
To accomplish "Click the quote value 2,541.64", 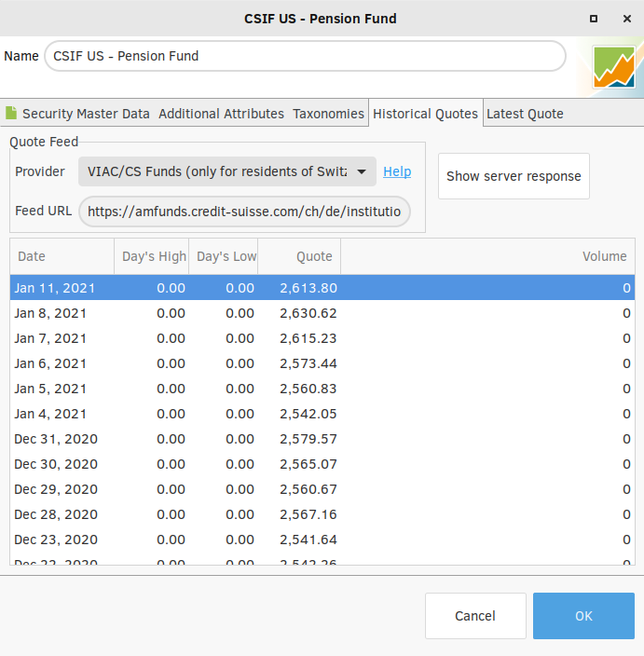I will (308, 539).
